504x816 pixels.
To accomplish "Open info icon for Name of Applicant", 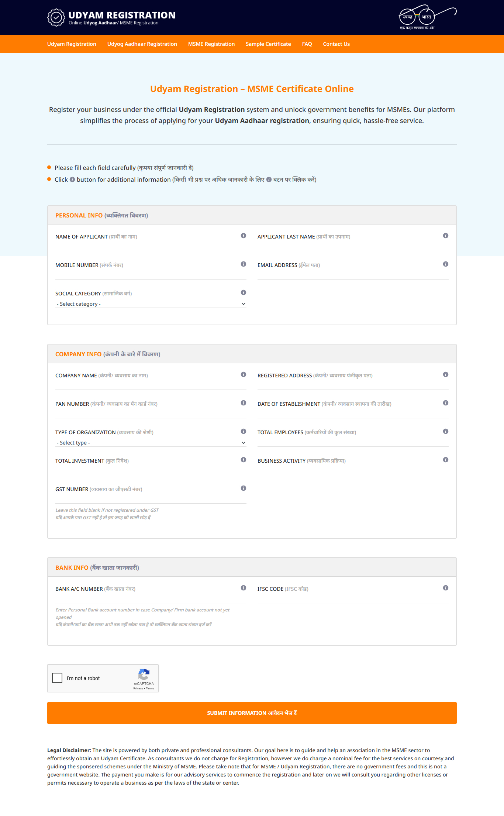I will tap(244, 236).
